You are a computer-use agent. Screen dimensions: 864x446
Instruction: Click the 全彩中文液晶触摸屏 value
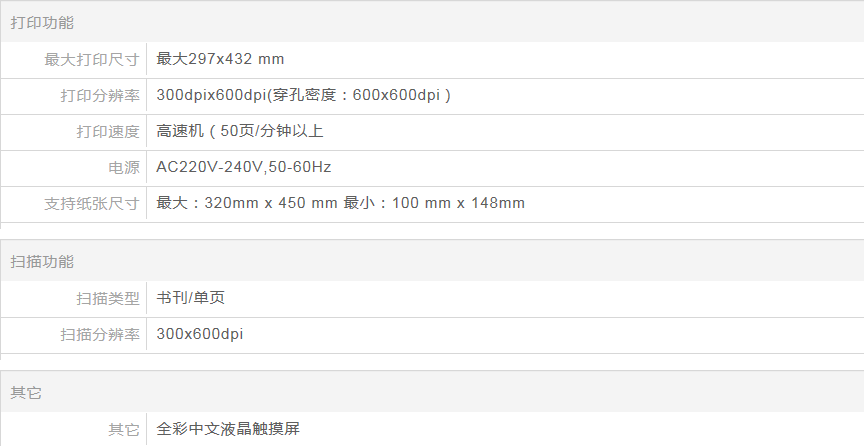[x=228, y=428]
